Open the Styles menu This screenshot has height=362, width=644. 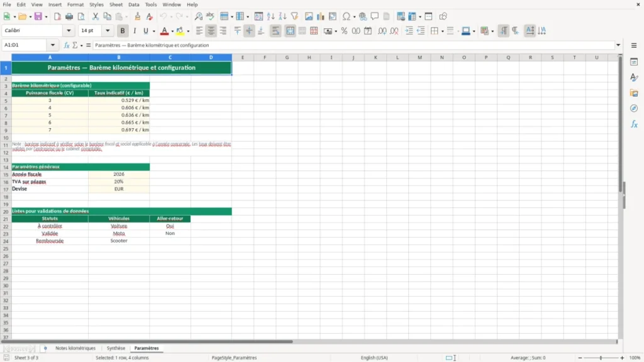tap(96, 4)
